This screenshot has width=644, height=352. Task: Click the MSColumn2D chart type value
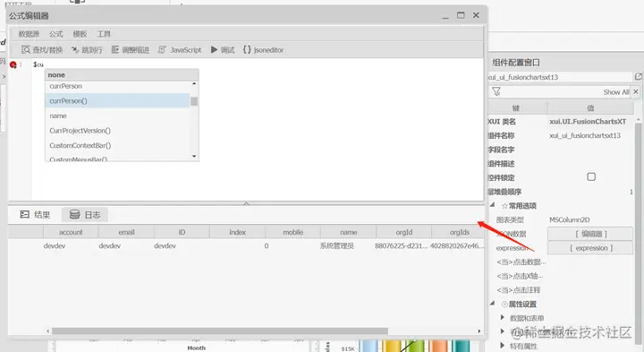[x=569, y=219]
